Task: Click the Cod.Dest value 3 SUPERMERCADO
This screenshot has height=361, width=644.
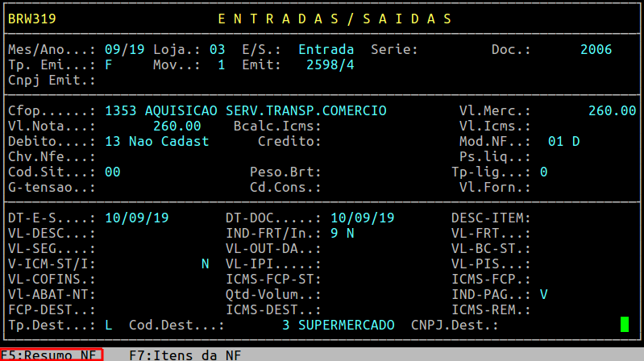Action: tap(338, 325)
